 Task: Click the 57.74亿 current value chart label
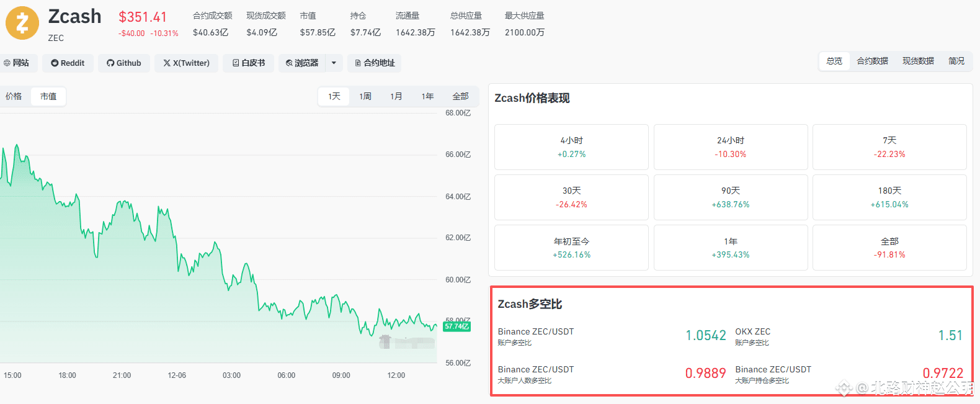[457, 326]
